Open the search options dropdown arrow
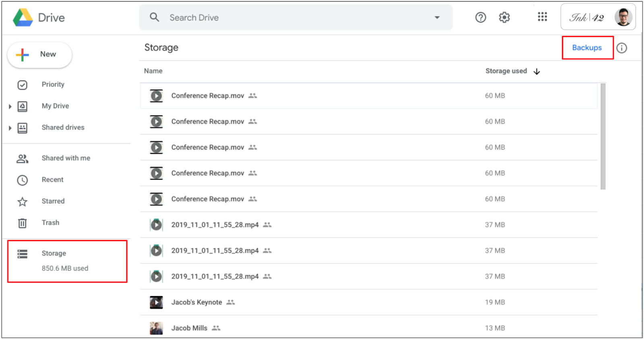The width and height of the screenshot is (644, 339). (x=437, y=18)
